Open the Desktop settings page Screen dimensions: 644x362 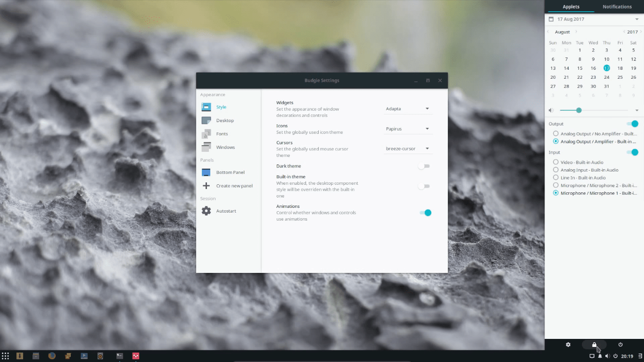[x=229, y=121]
